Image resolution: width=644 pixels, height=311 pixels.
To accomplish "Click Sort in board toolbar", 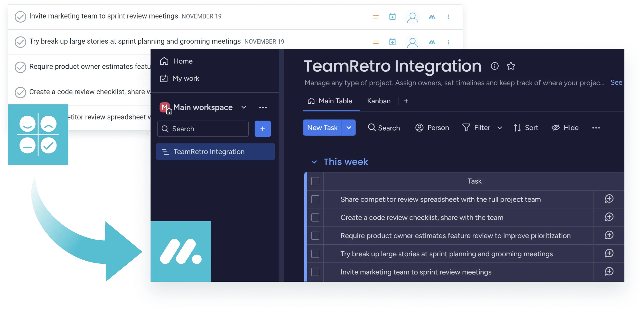I will [x=526, y=128].
